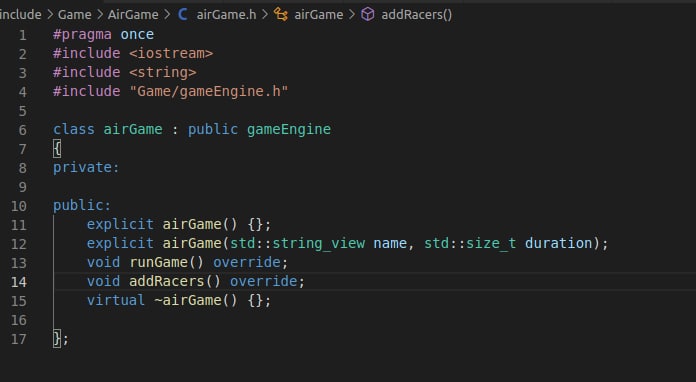Click the '<iostream>' include text
The width and height of the screenshot is (696, 382).
coord(171,53)
